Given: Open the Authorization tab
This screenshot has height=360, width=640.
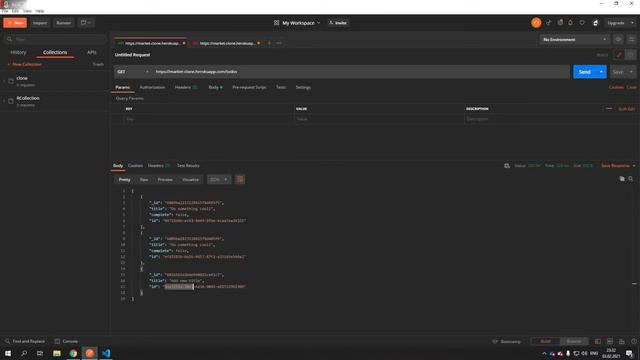Looking at the screenshot, I should pos(152,87).
